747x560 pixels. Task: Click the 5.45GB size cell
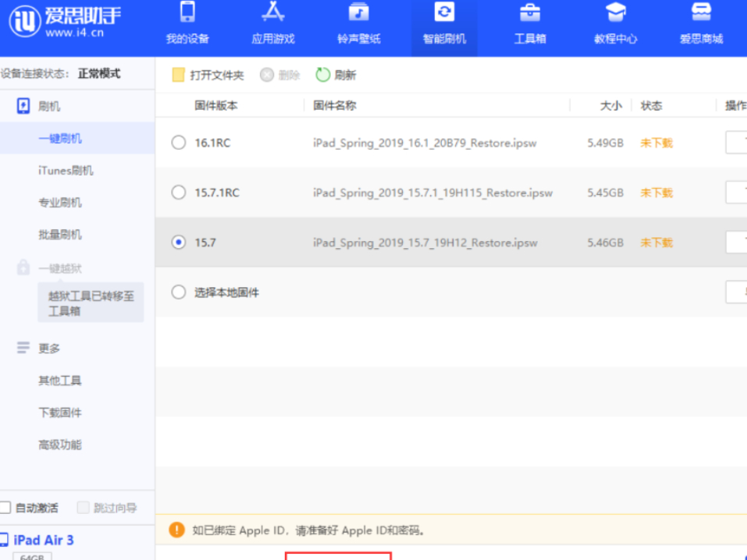(x=605, y=193)
